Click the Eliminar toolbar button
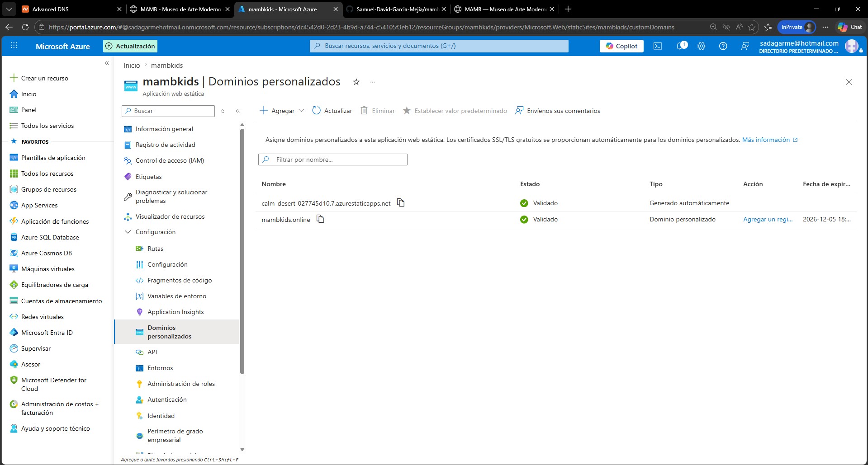868x465 pixels. (x=378, y=111)
